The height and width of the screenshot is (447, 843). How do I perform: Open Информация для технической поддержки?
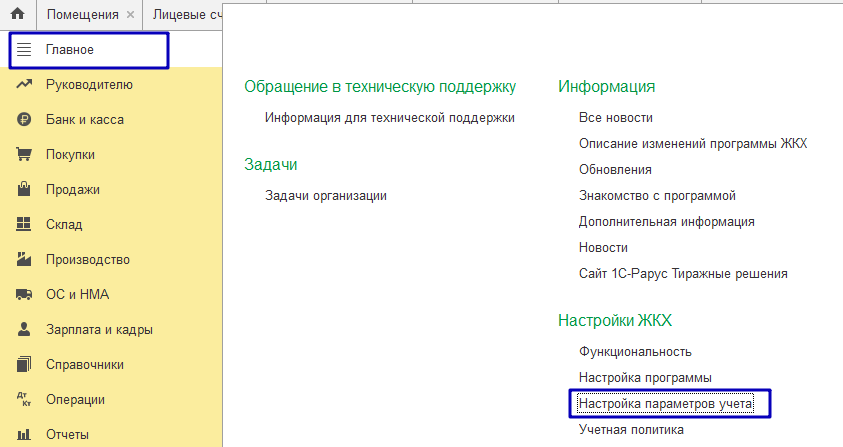[390, 118]
